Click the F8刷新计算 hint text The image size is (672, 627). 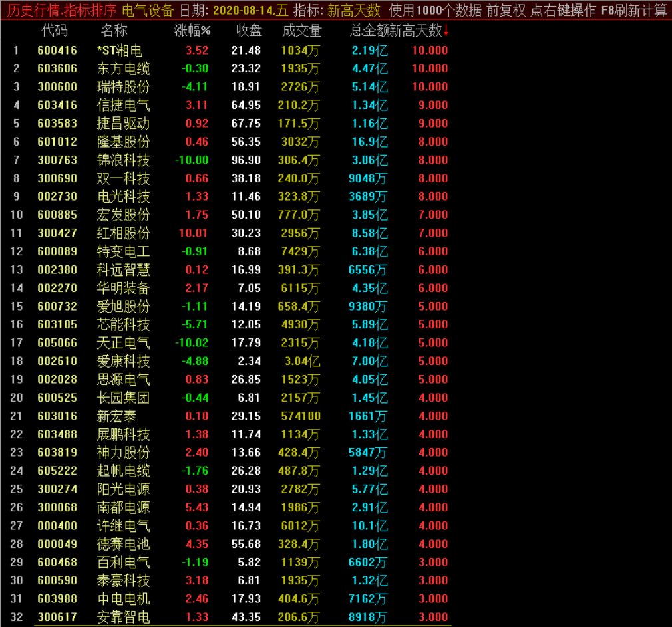634,10
